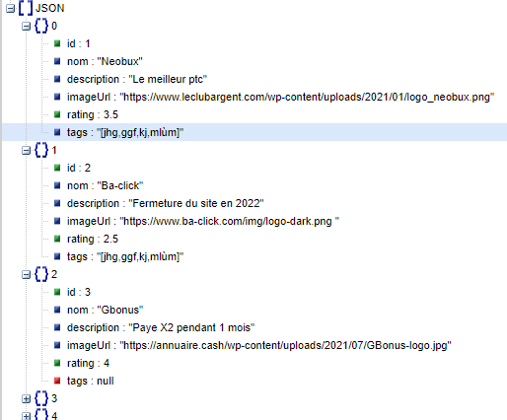Click the curly-brace icon of object 1
The width and height of the screenshot is (507, 420).
41,150
